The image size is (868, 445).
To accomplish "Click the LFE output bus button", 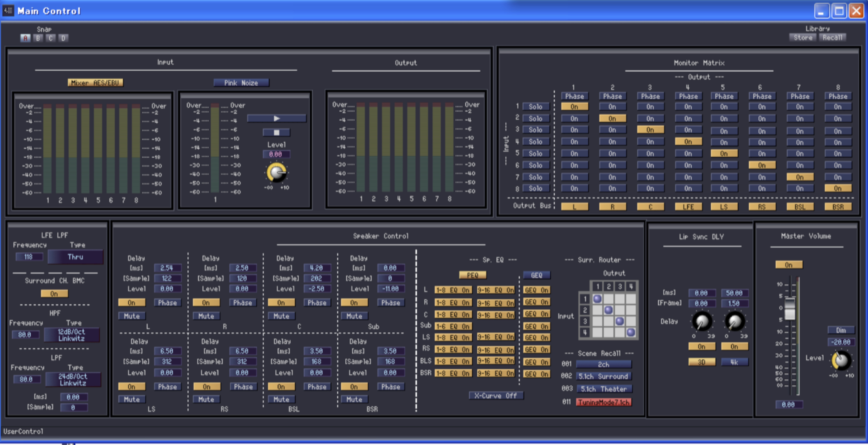I will (688, 207).
